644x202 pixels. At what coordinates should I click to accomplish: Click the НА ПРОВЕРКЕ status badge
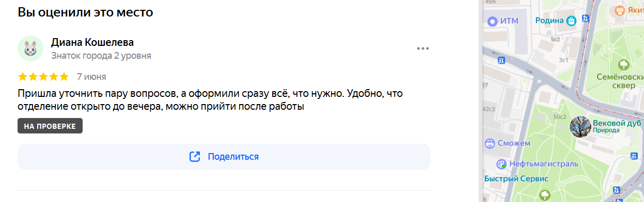point(50,126)
